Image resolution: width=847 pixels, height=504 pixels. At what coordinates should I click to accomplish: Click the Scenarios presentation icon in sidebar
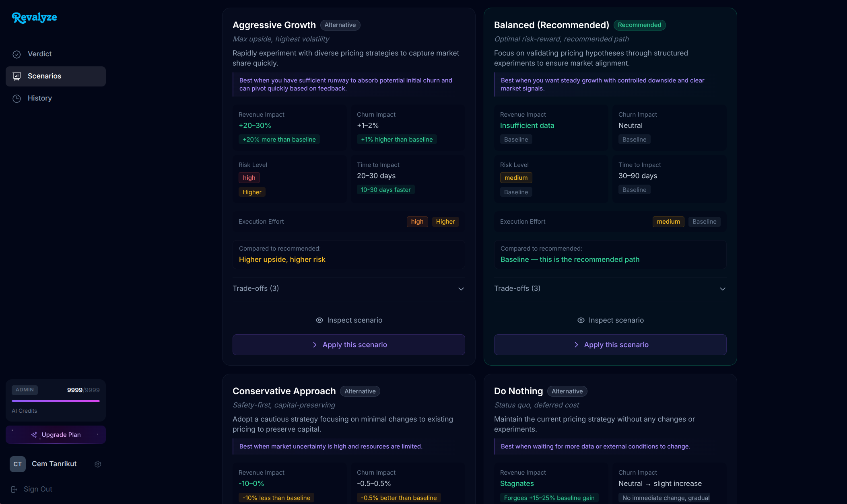click(x=16, y=76)
